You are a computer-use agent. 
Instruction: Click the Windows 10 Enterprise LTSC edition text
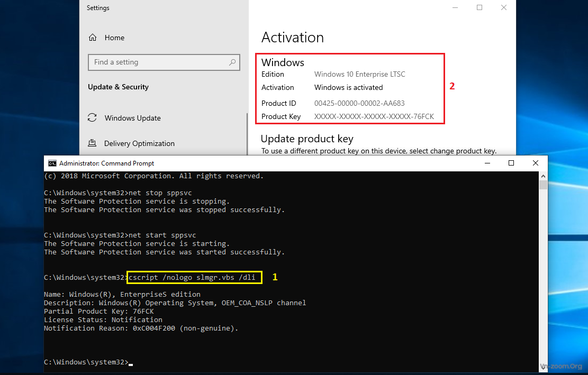359,74
